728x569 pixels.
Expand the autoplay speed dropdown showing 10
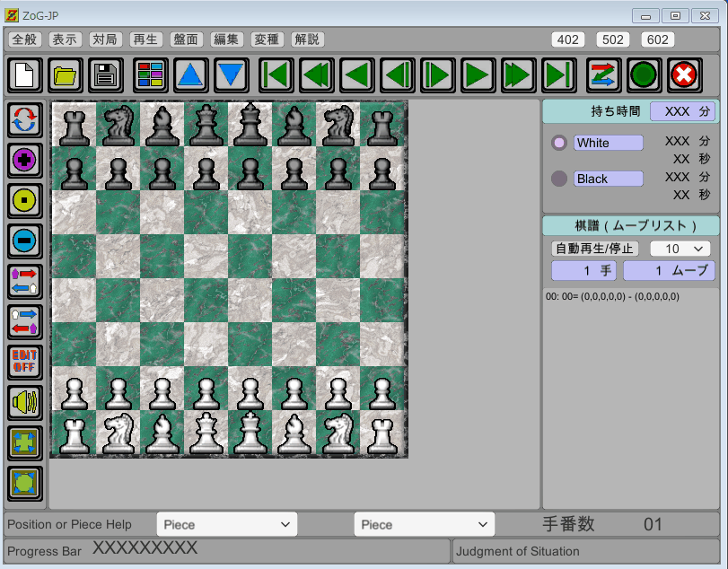click(x=680, y=249)
